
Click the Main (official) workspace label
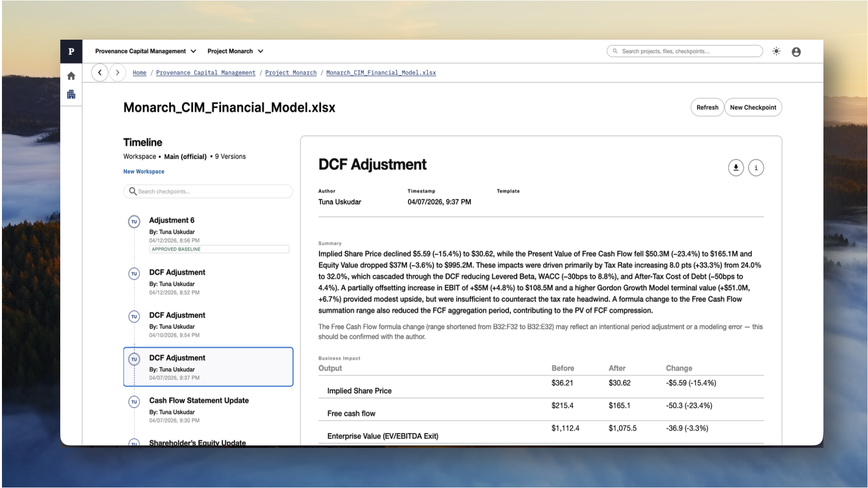185,156
